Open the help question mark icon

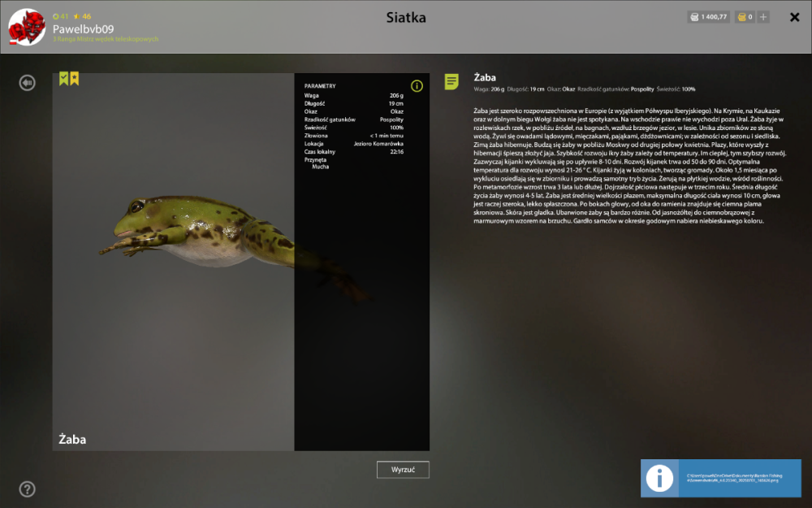click(27, 488)
